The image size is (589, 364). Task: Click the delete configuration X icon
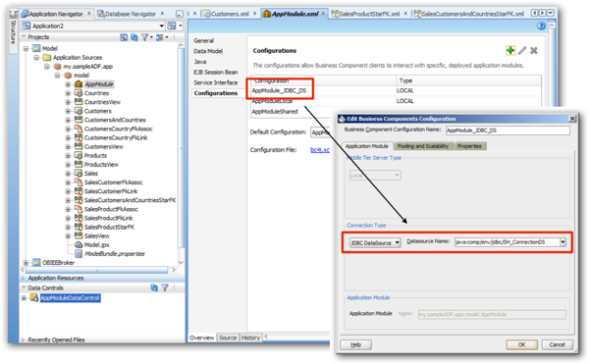pyautogui.click(x=534, y=50)
